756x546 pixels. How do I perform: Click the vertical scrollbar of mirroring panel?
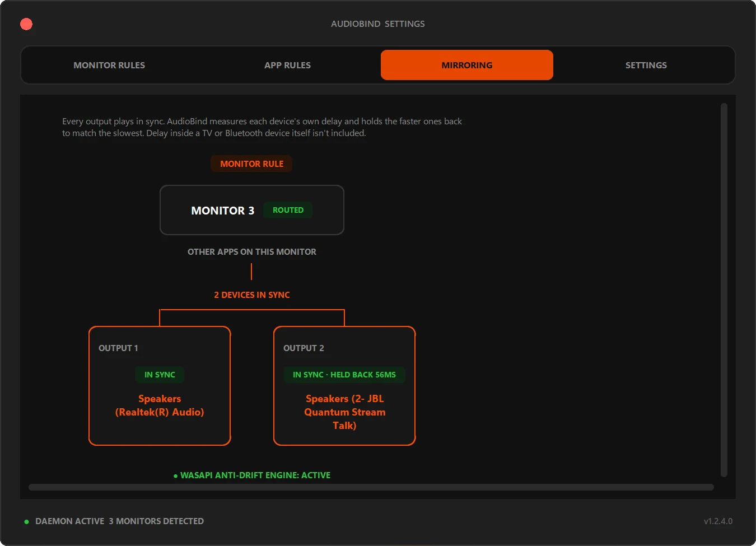point(724,290)
